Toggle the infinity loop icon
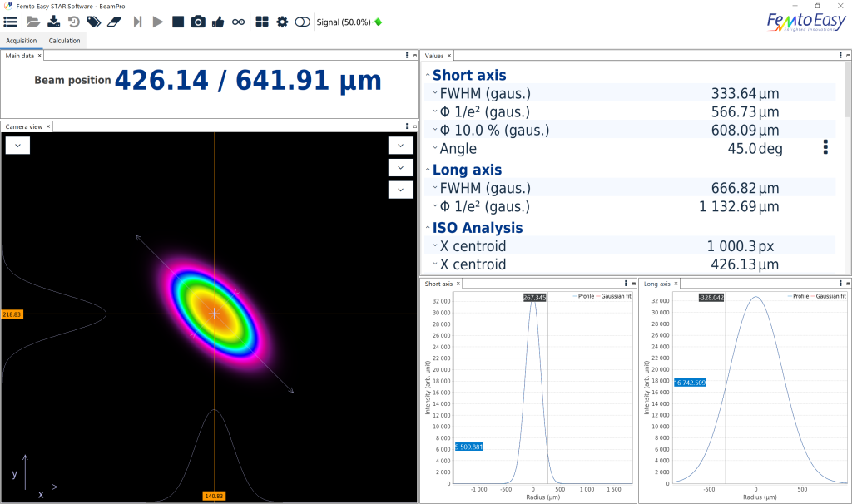The height and width of the screenshot is (504, 852). 239,22
